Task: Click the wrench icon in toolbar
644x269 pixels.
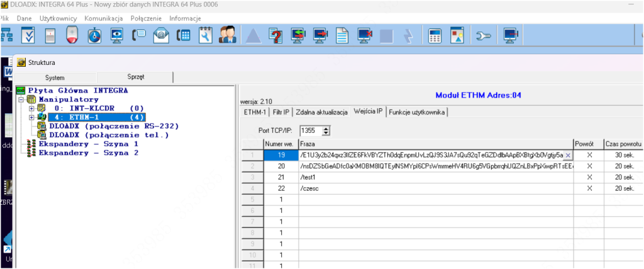Action: tap(483, 35)
